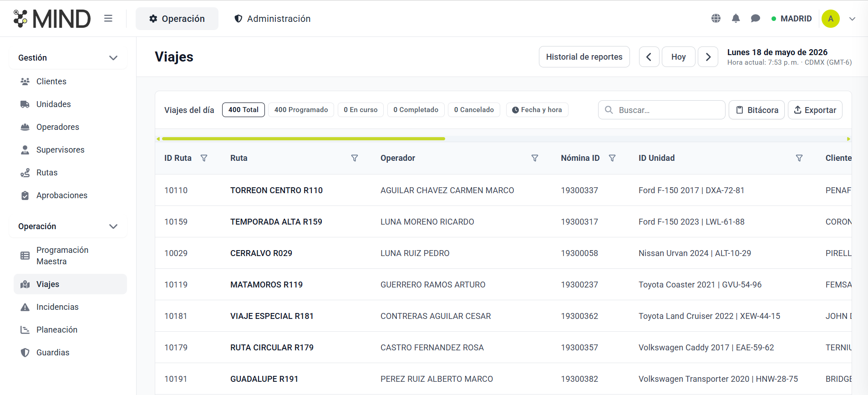This screenshot has width=868, height=395.
Task: Click the Guardias shield icon
Action: (25, 353)
